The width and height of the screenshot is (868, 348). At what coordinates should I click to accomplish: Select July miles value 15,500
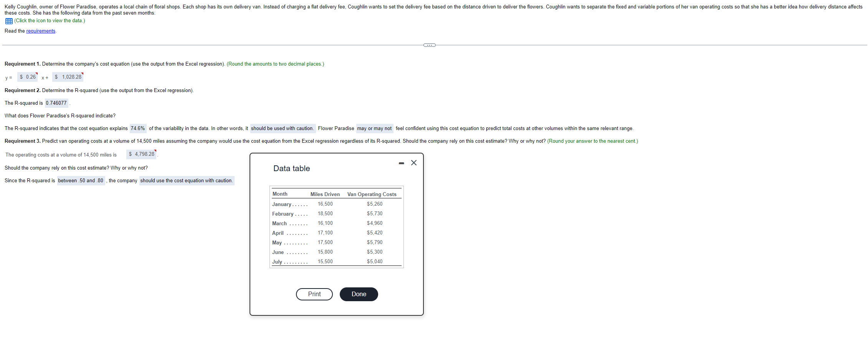point(325,262)
